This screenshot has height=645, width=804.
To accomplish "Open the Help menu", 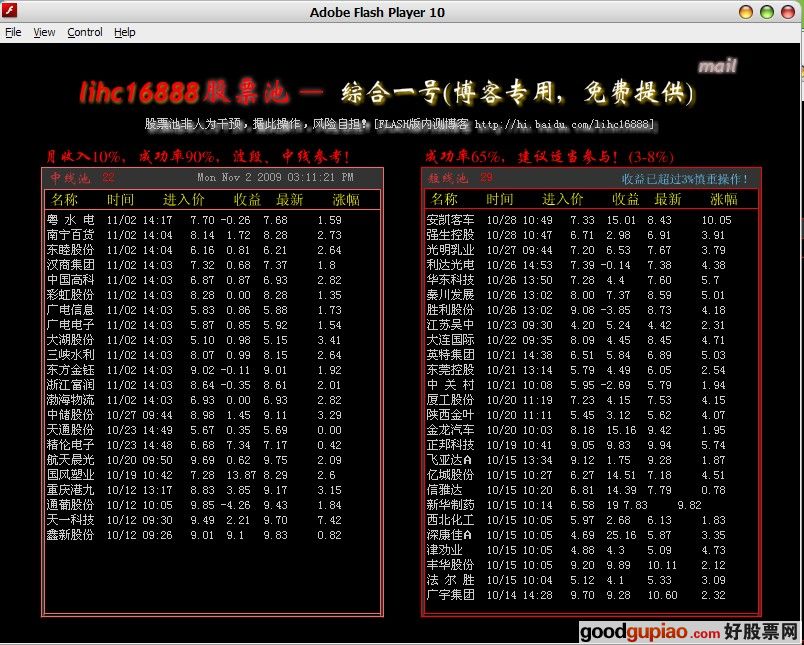I will click(125, 32).
